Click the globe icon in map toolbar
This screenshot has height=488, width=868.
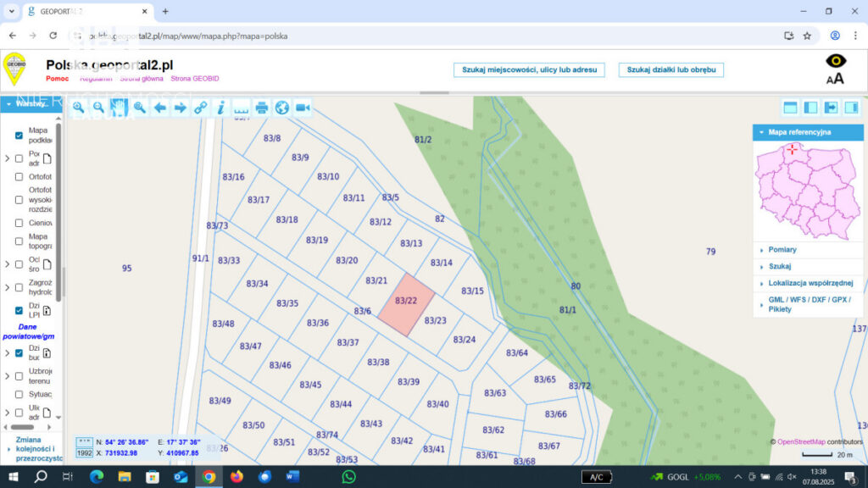click(x=282, y=108)
